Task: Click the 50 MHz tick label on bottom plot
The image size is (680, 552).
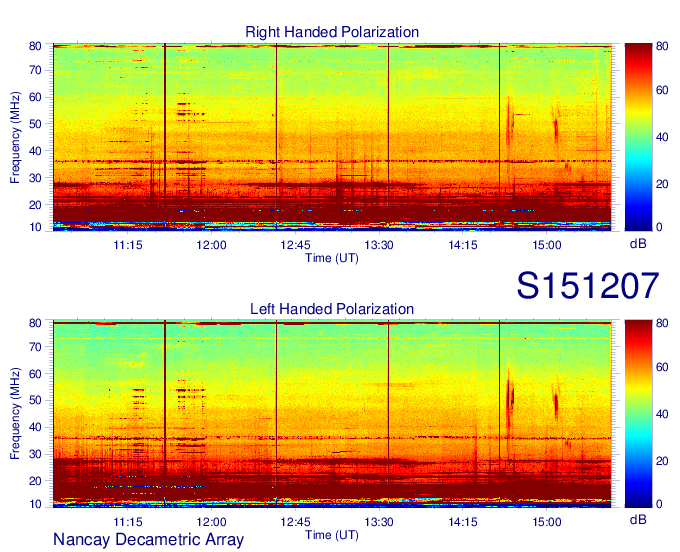Action: coord(35,400)
